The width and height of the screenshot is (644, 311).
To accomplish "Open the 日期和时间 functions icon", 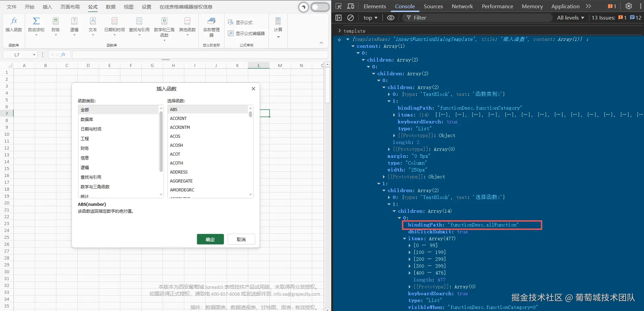I will click(114, 21).
